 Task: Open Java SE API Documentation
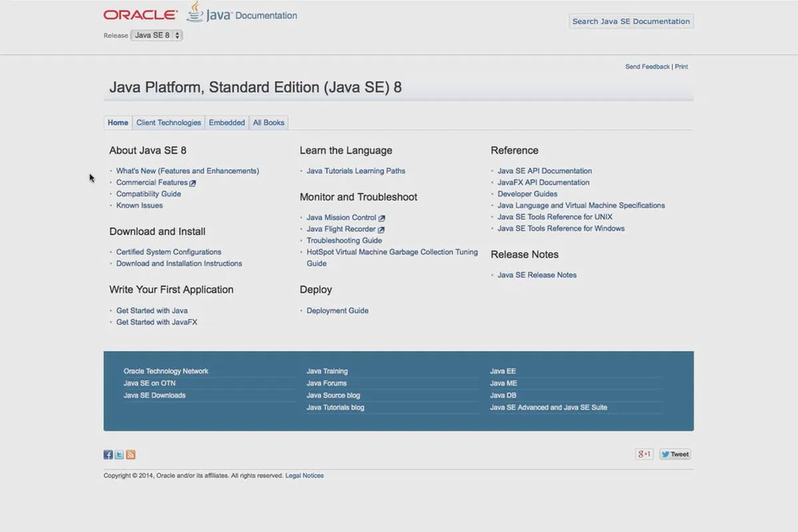545,171
